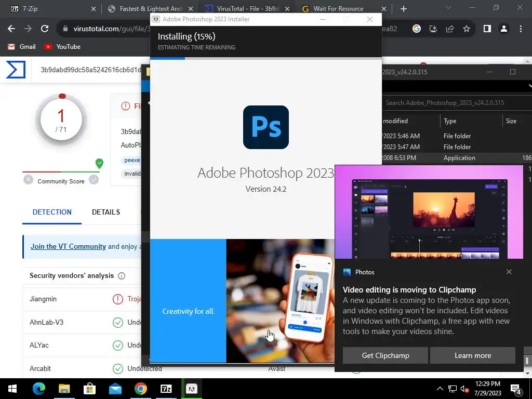Go back in Chrome browser
Viewport: 532px width, 399px height.
point(11,29)
